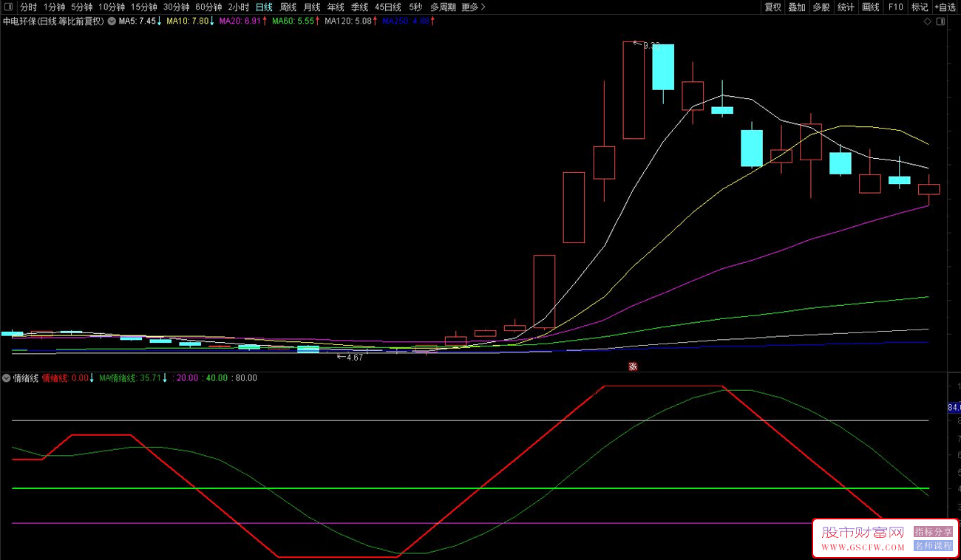Screen dimensions: 961x560
Task: Open main chart indicator menu beside 中电环保
Action: click(x=111, y=21)
